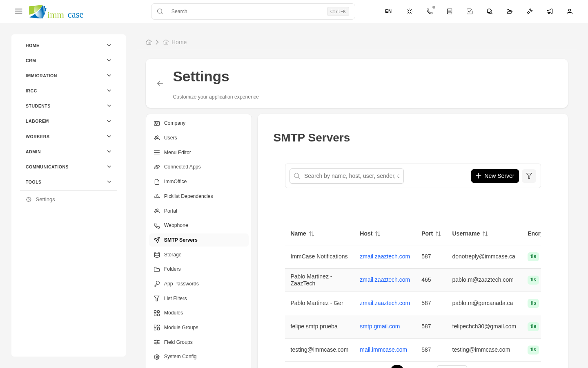
Task: Toggle the light/dark theme sun icon
Action: (x=410, y=11)
